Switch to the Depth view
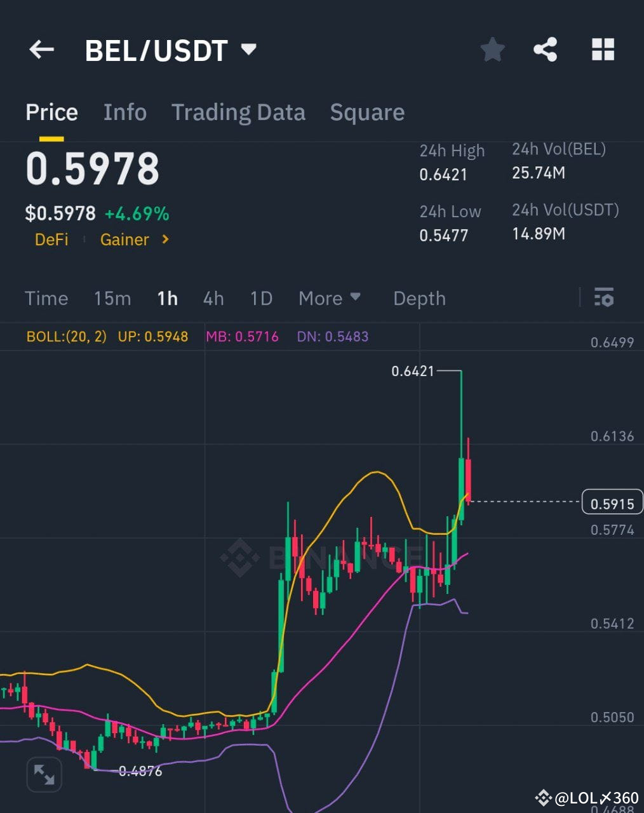 coord(419,298)
